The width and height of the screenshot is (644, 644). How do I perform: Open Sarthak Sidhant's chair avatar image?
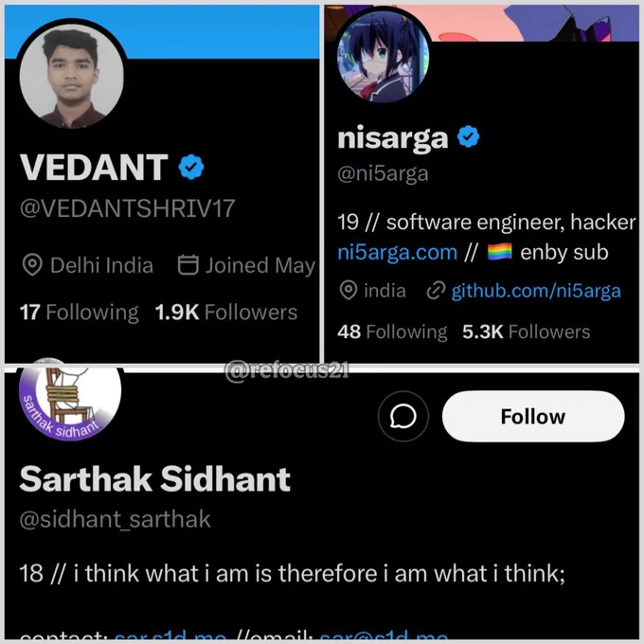tap(71, 400)
